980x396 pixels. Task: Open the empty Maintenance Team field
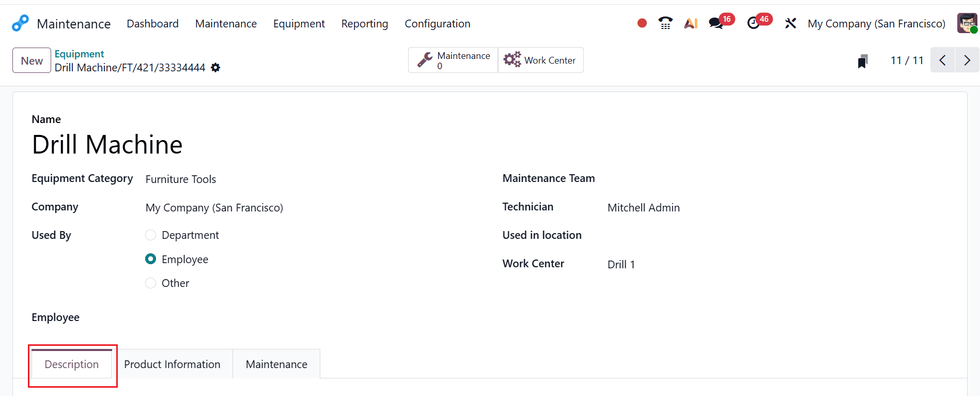coord(778,179)
